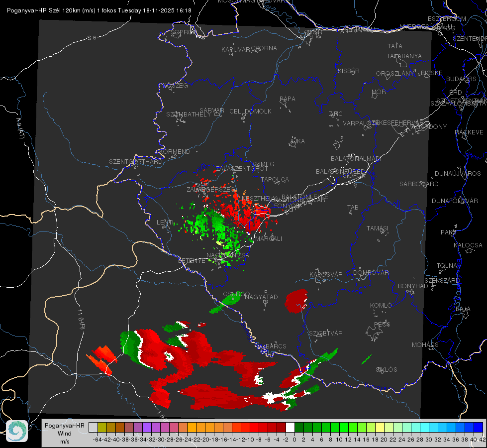Click the 'Poganyvar-HR Wind m/s' legend caption
Image resolution: width=487 pixels, height=448 pixels.
coord(65,433)
